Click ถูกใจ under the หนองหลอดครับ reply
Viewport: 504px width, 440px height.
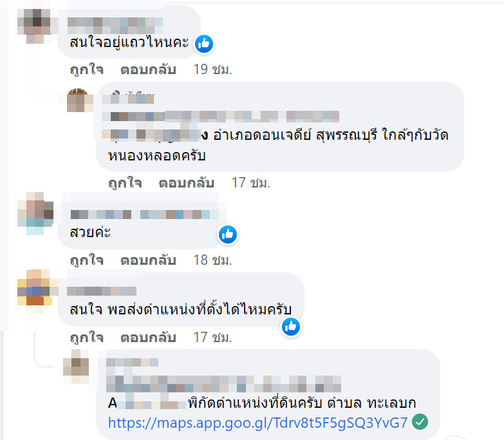pos(125,183)
